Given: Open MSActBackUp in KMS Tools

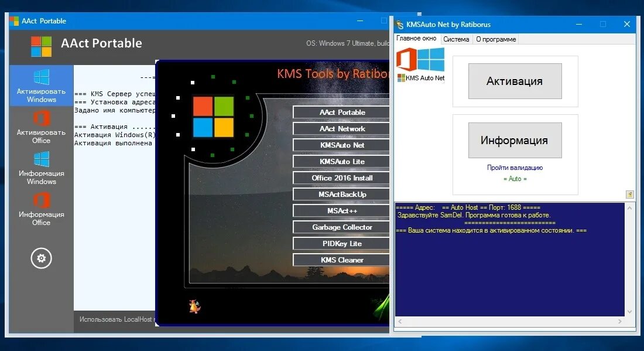Looking at the screenshot, I should [342, 195].
